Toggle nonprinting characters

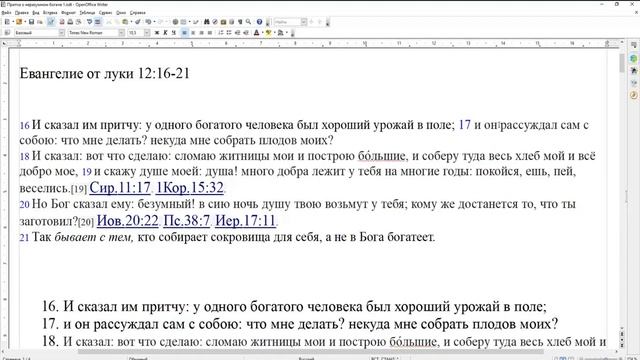[240, 22]
